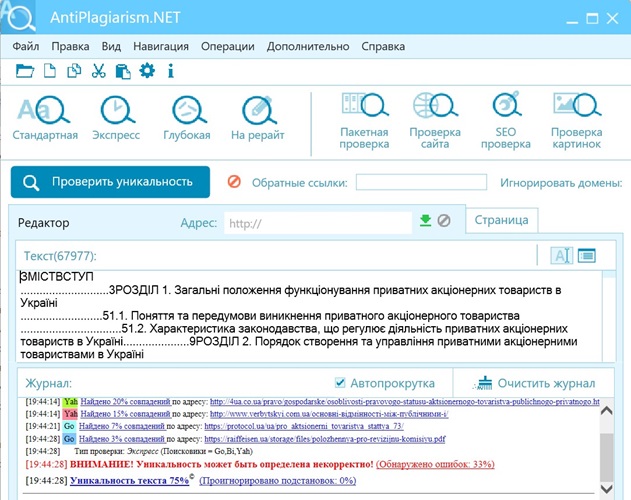Open the 4ua.co.ua match URL link

point(405,401)
